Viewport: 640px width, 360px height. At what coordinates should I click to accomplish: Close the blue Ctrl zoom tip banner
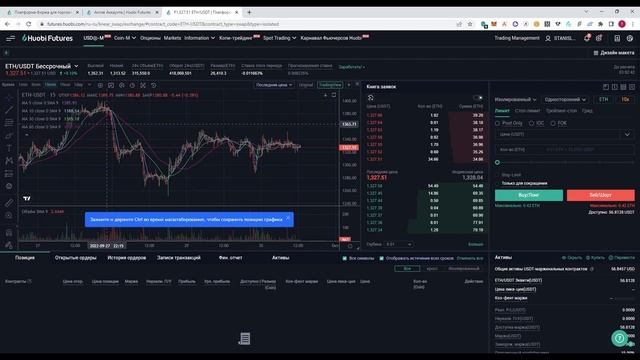pos(288,218)
